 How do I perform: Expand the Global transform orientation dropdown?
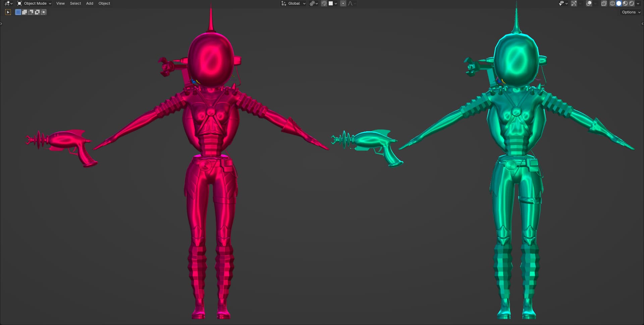point(293,3)
